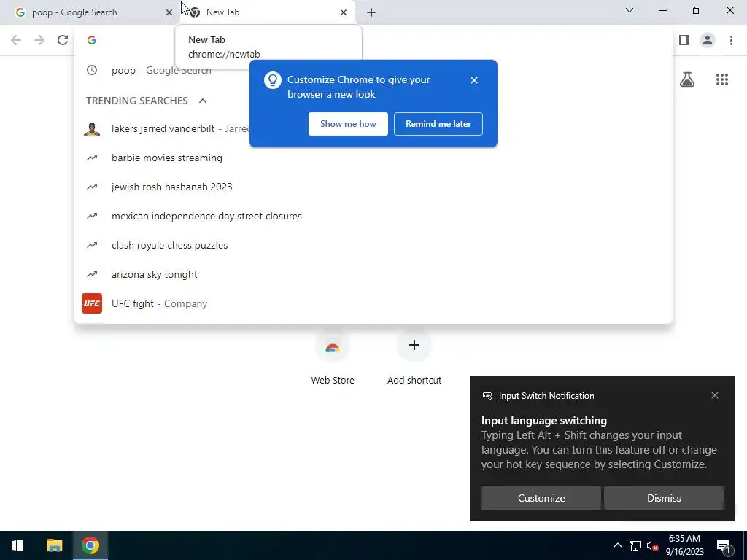Click 'Input language switching' heading
Image resolution: width=747 pixels, height=560 pixels.
(x=544, y=421)
